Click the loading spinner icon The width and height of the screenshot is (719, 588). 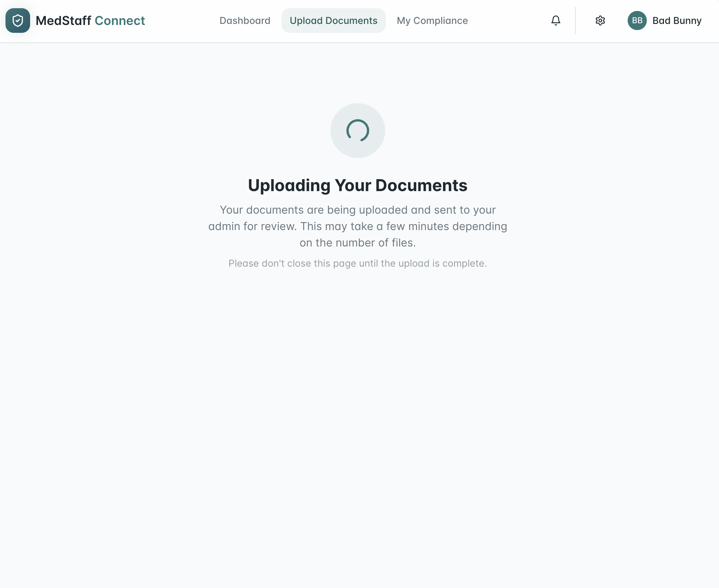pos(357,130)
